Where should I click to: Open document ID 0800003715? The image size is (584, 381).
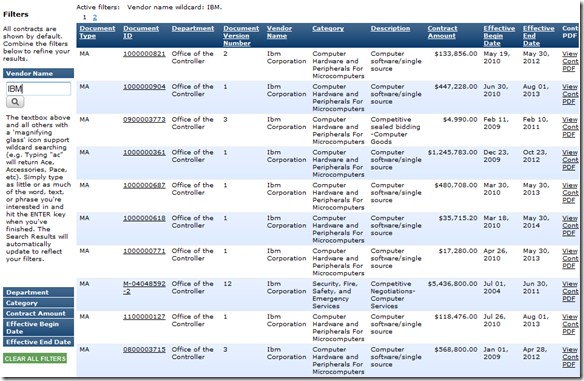(144, 349)
